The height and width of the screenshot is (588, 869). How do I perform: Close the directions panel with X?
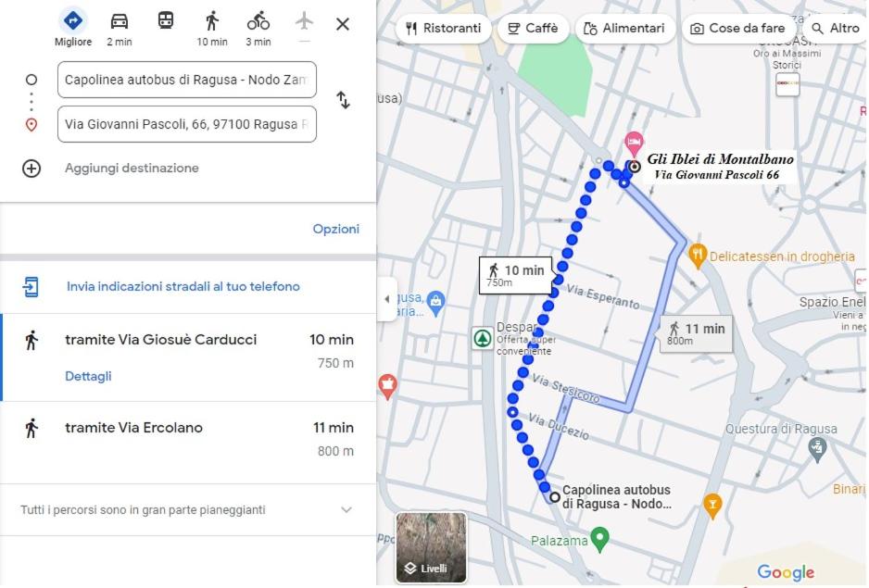343,24
